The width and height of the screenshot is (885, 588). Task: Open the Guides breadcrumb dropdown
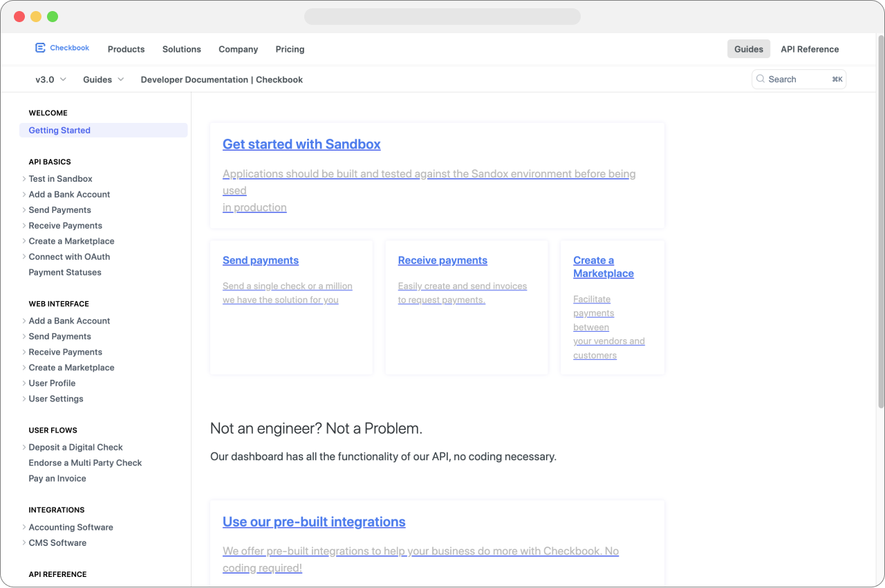104,79
